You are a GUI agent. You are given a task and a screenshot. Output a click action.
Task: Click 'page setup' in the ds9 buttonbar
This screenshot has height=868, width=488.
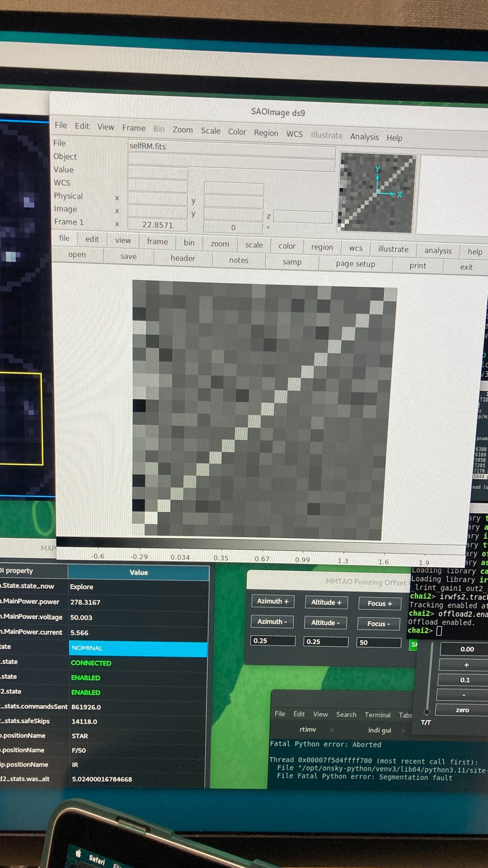(x=355, y=264)
